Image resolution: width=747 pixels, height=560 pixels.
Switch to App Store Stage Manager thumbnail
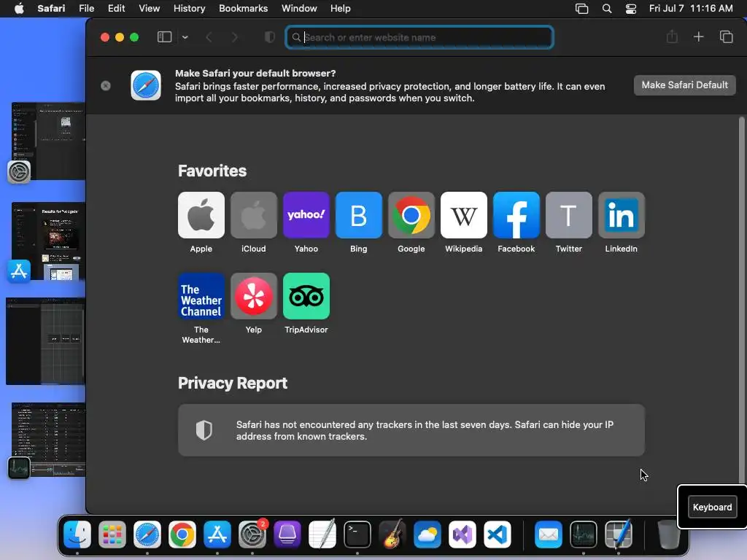click(48, 241)
